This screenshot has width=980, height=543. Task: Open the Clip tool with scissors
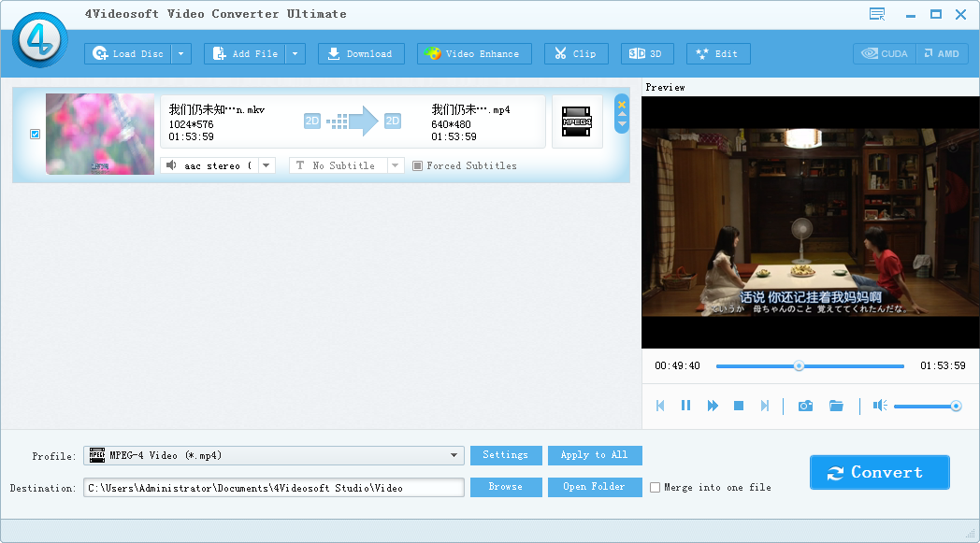pyautogui.click(x=576, y=54)
